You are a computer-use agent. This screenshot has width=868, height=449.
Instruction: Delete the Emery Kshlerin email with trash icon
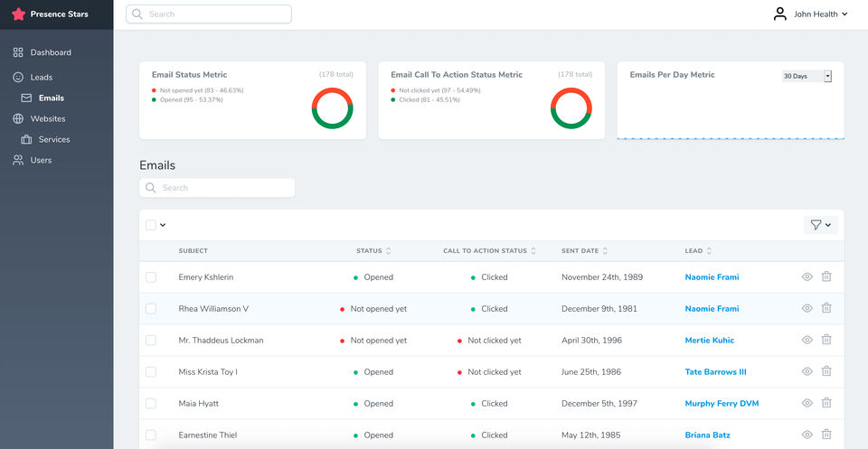pyautogui.click(x=826, y=276)
